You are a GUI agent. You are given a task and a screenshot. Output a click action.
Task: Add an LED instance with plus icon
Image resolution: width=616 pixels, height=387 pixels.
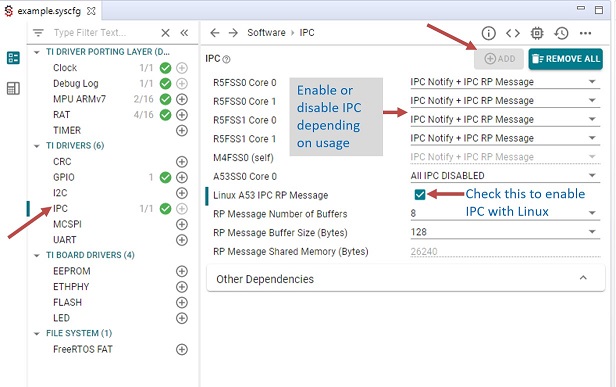(182, 318)
